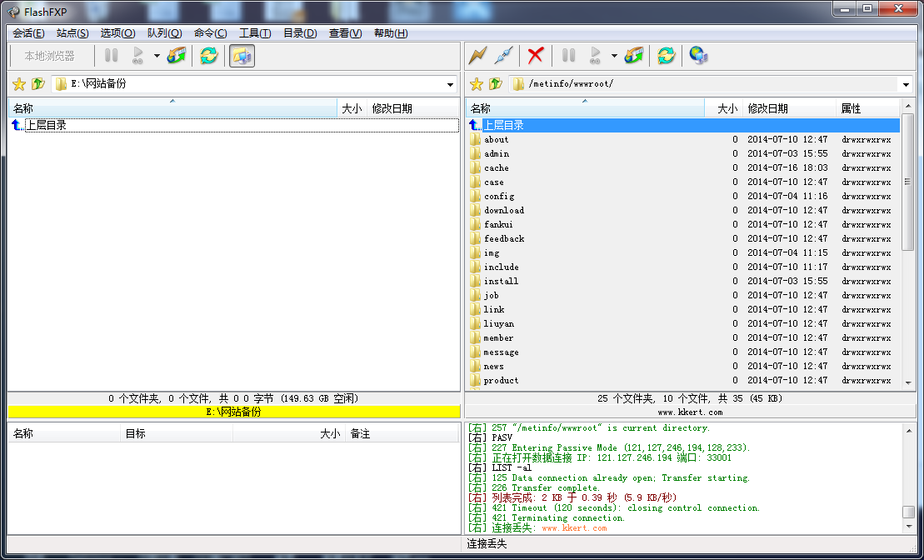The height and width of the screenshot is (560, 924).
Task: Click the lightning bolt quick connect icon
Action: tap(477, 56)
